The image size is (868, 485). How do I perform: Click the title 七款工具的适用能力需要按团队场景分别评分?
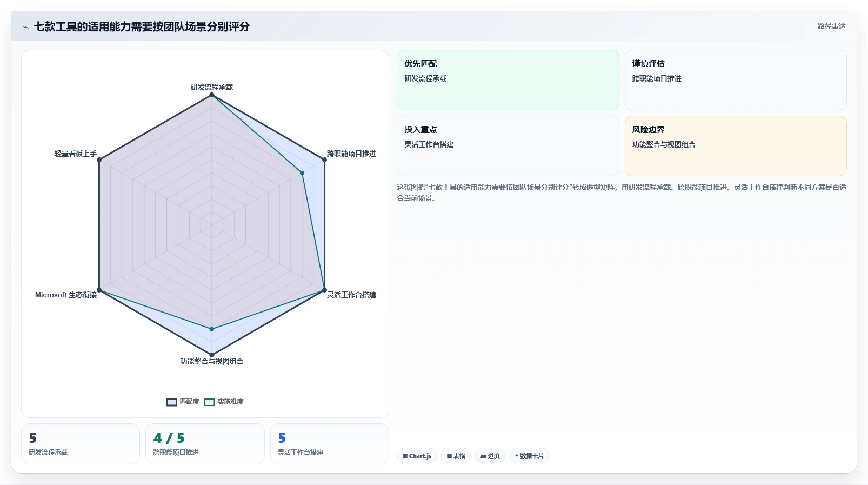coord(142,26)
